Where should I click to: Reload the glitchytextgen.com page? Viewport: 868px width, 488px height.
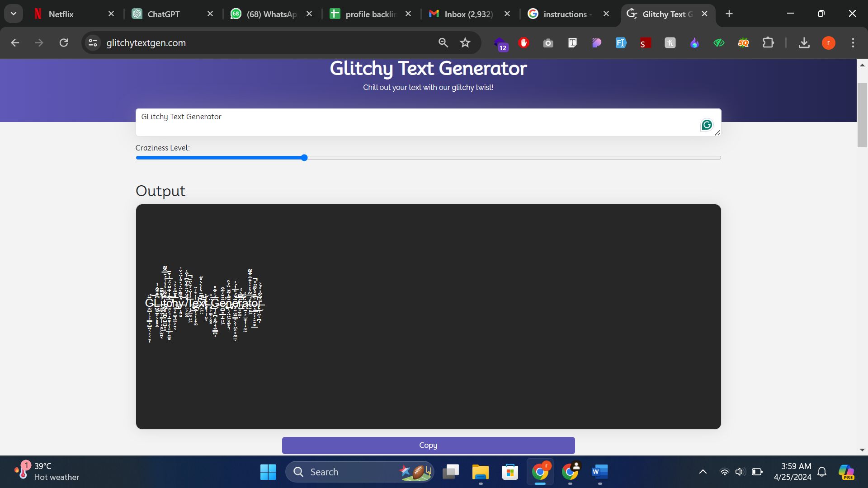[x=64, y=42]
